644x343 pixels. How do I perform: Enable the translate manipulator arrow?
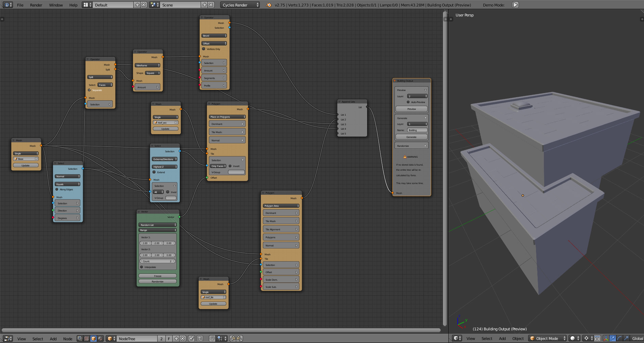coord(613,338)
